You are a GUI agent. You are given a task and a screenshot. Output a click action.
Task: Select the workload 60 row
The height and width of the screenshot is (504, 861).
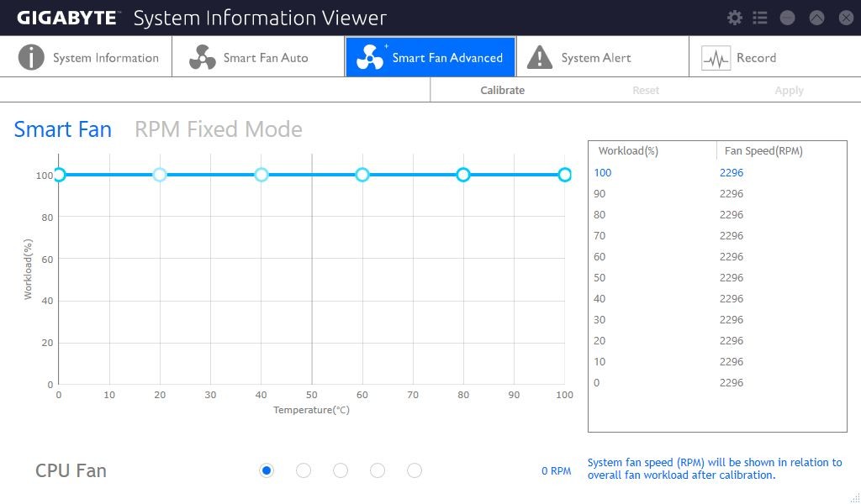pos(717,257)
